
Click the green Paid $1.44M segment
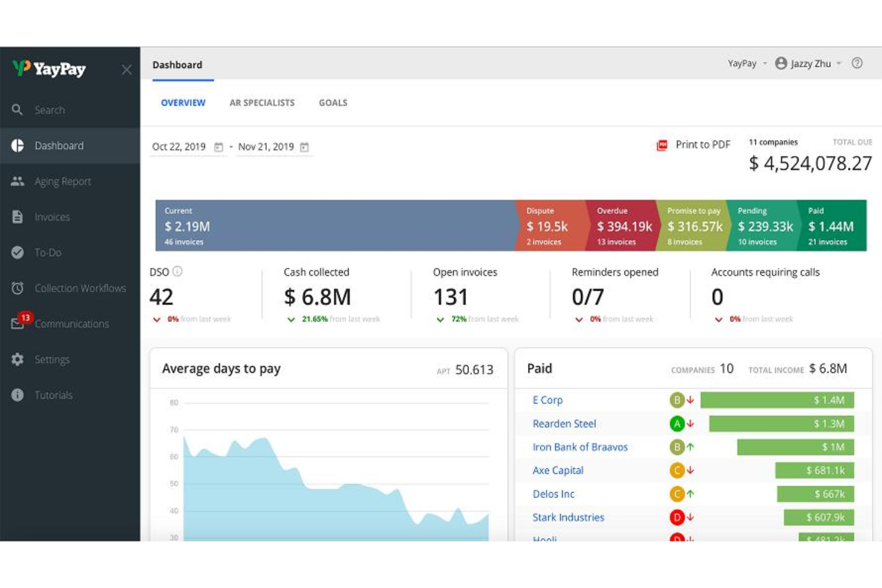(832, 225)
